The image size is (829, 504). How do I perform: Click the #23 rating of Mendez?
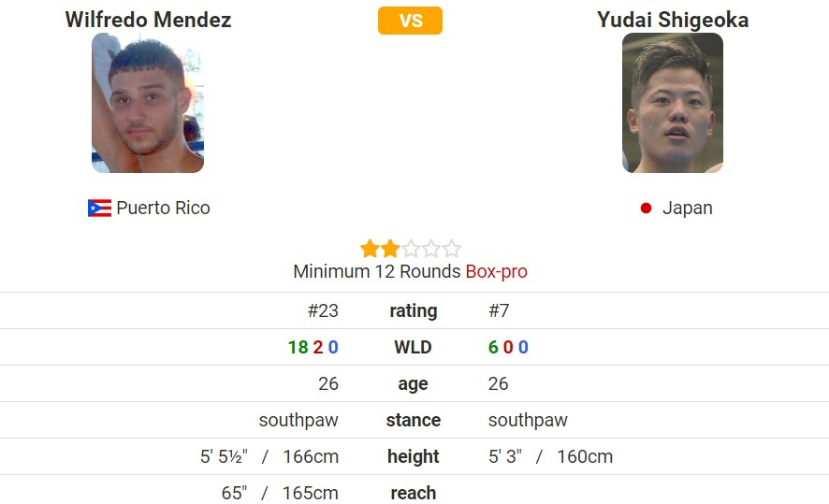point(323,310)
